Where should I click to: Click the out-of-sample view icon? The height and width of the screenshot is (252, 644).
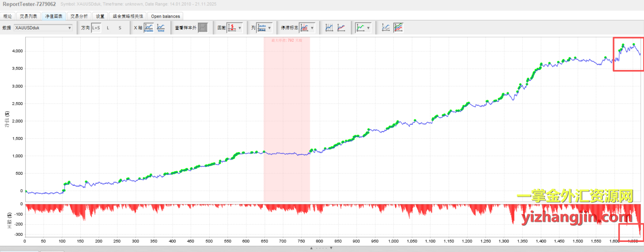click(x=203, y=28)
